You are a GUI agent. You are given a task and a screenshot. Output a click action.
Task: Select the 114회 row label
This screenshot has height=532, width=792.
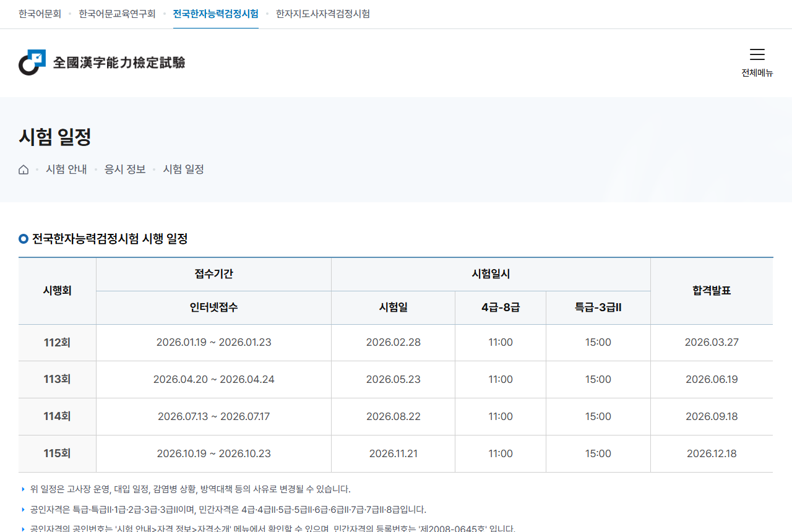pyautogui.click(x=57, y=417)
